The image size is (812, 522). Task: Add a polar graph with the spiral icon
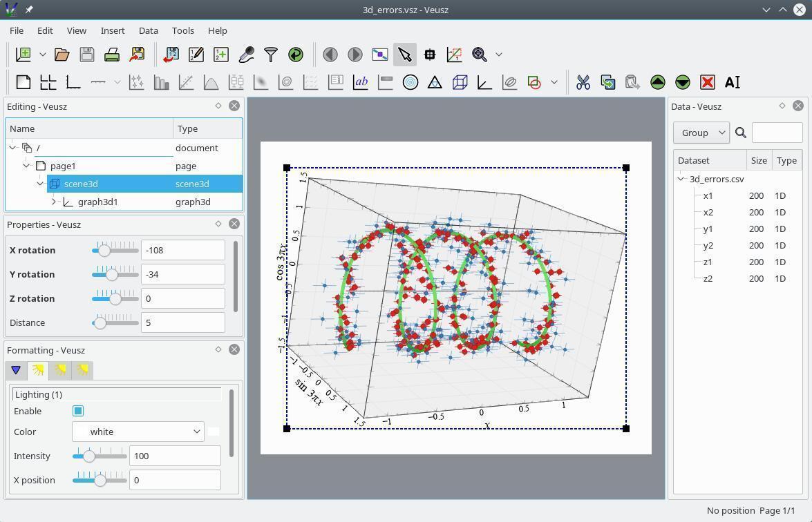point(410,82)
